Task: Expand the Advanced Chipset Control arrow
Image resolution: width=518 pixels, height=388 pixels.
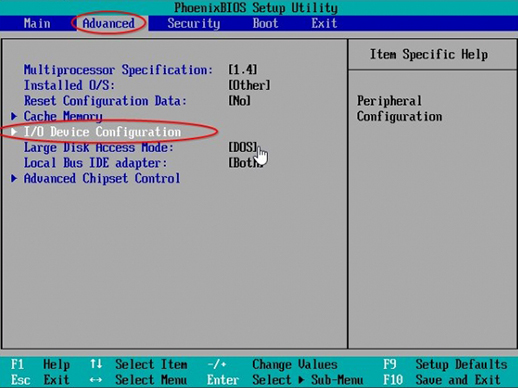Action: 14,178
